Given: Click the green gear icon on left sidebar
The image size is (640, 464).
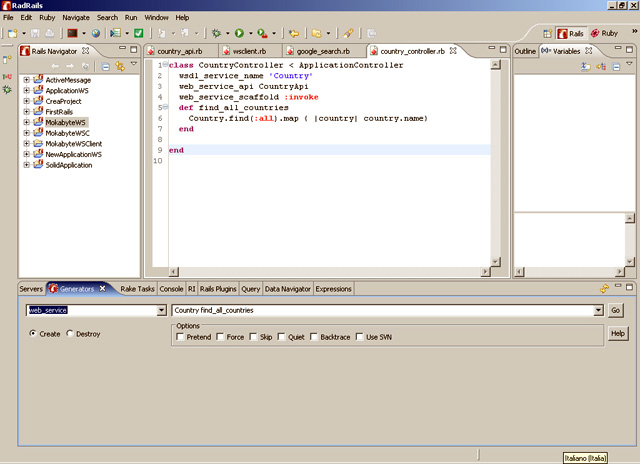Looking at the screenshot, I should coord(7,89).
